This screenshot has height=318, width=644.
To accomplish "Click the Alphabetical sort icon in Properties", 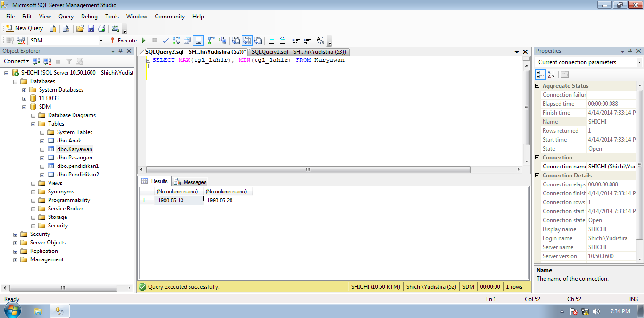I will coord(551,75).
